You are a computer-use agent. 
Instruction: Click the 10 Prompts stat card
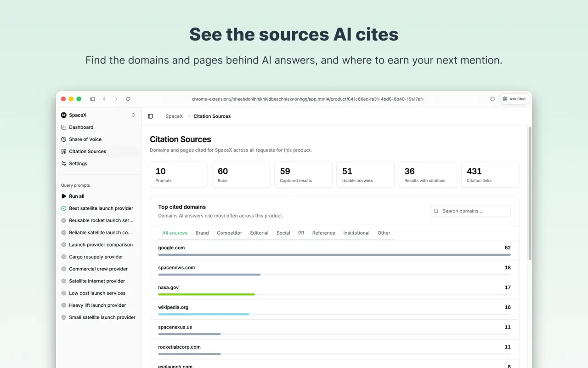(179, 175)
